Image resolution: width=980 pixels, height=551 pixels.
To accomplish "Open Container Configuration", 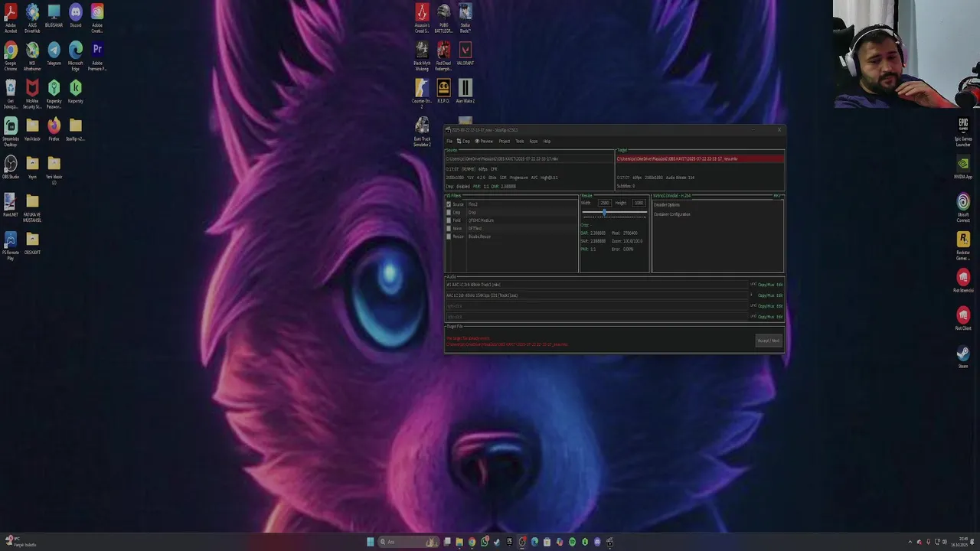I will tap(672, 214).
